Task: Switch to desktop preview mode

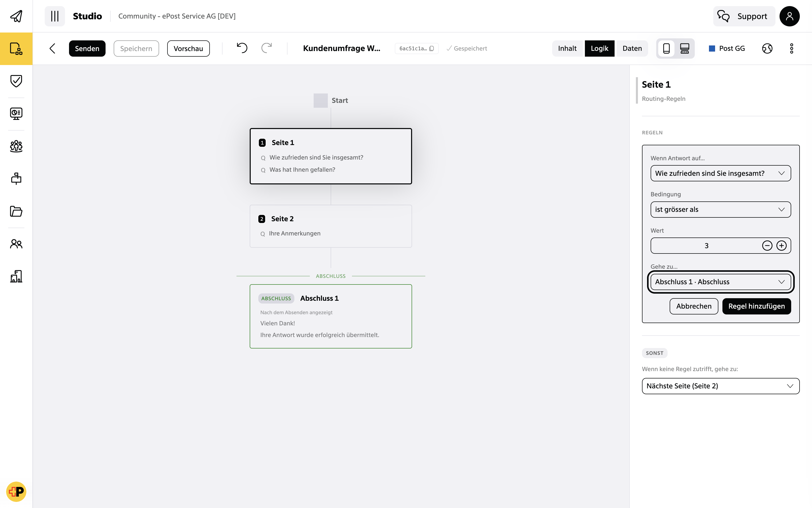Action: point(685,48)
